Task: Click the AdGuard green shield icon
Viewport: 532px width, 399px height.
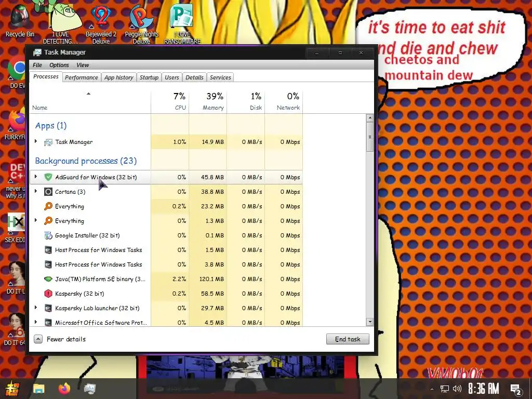Action: tap(48, 177)
